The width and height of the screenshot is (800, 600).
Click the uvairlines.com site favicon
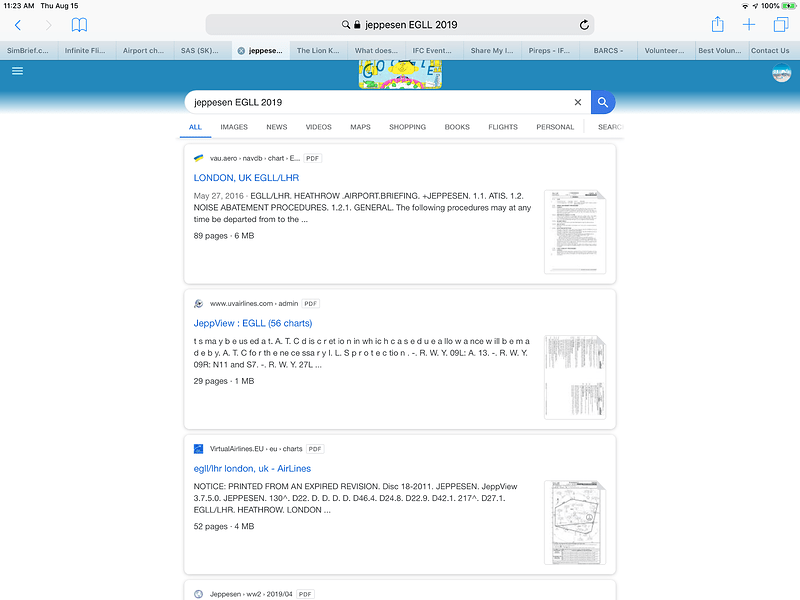198,304
